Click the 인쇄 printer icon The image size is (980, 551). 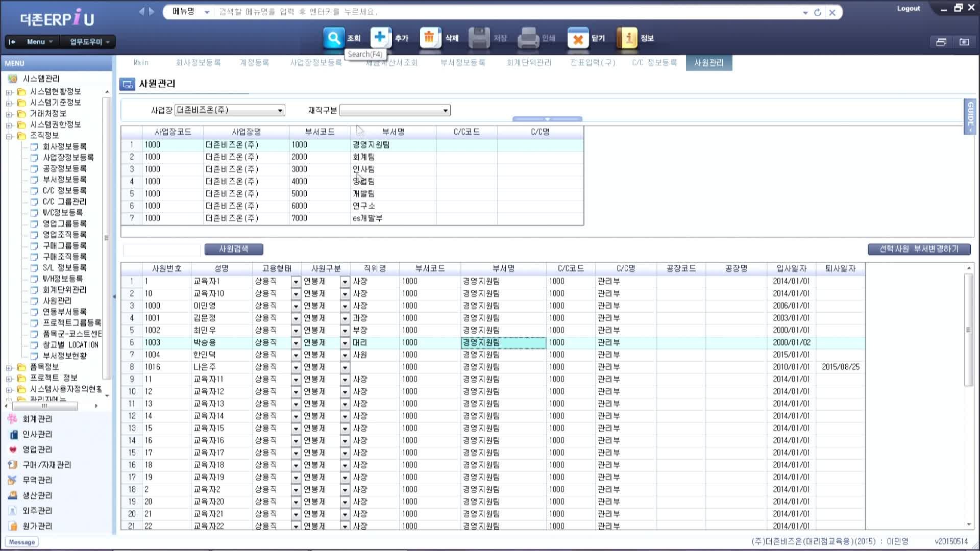tap(528, 38)
